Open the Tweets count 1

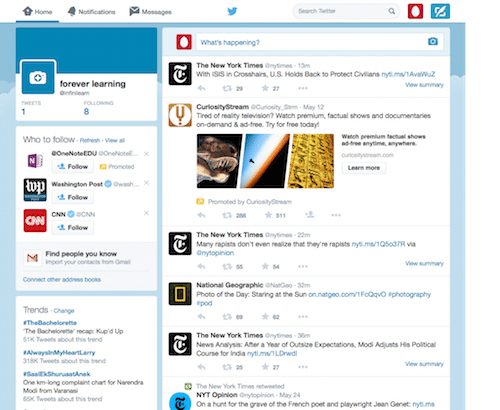click(31, 108)
